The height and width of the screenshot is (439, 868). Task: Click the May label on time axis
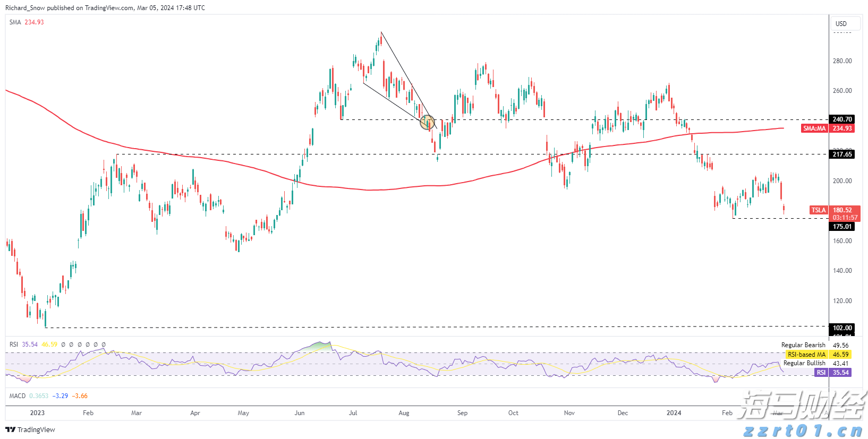(243, 413)
